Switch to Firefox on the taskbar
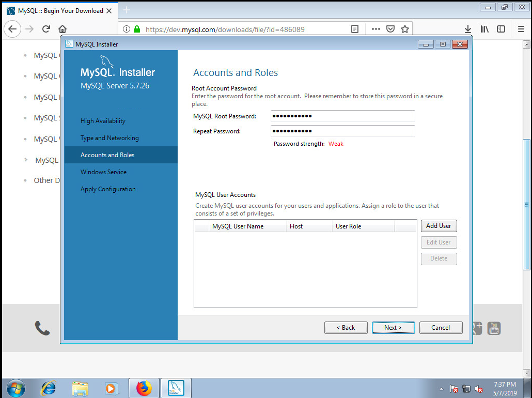Image resolution: width=532 pixels, height=398 pixels. tap(144, 388)
